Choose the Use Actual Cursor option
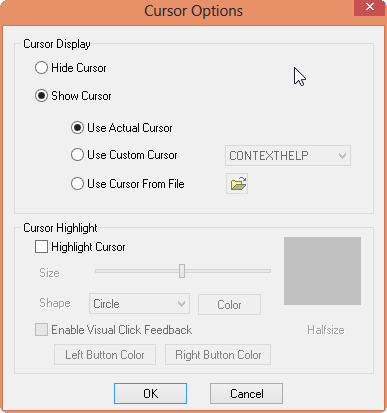The image size is (387, 413). click(77, 128)
